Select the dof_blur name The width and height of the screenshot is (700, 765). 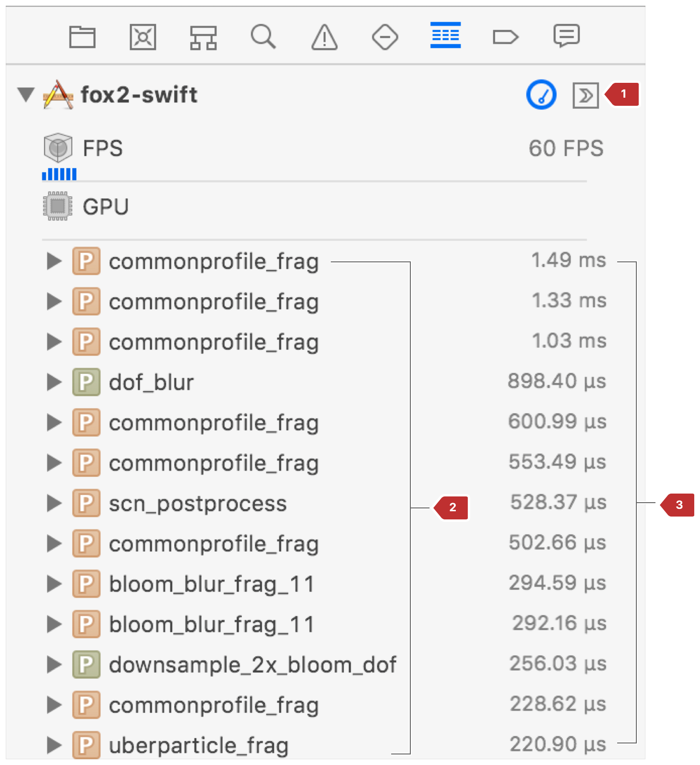[151, 382]
